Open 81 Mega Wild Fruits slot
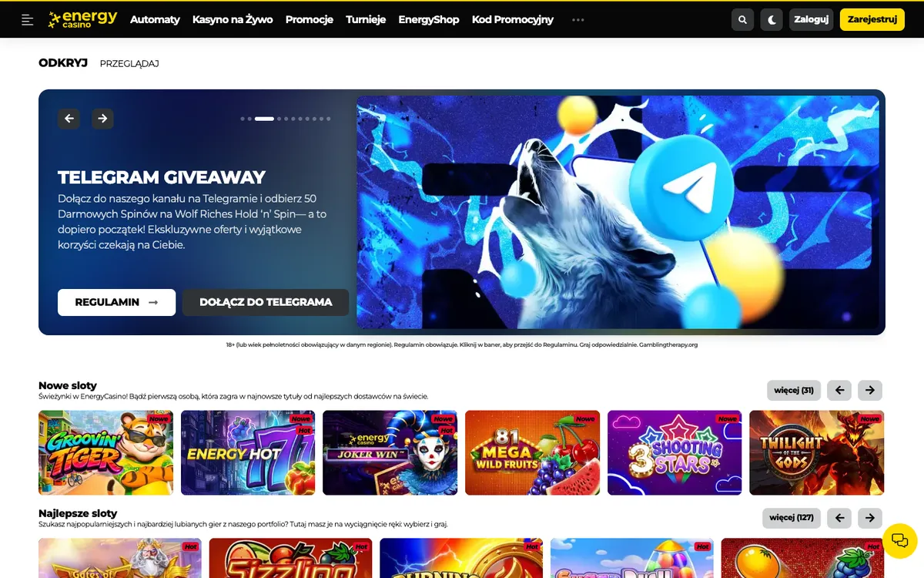 pos(532,452)
